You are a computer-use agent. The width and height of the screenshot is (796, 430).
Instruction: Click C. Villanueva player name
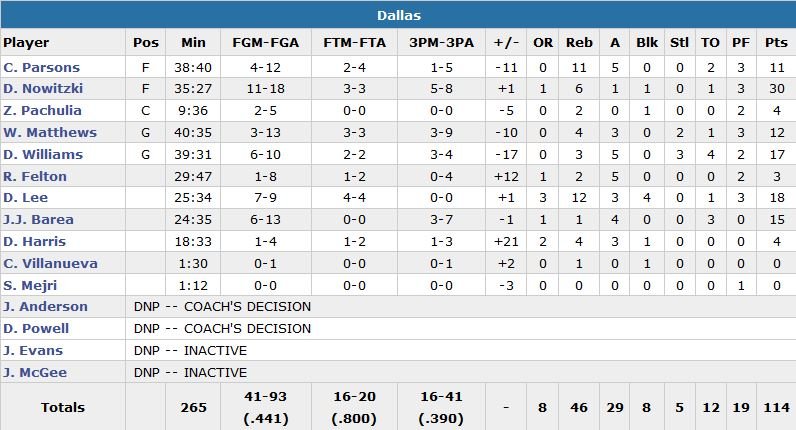tap(46, 265)
